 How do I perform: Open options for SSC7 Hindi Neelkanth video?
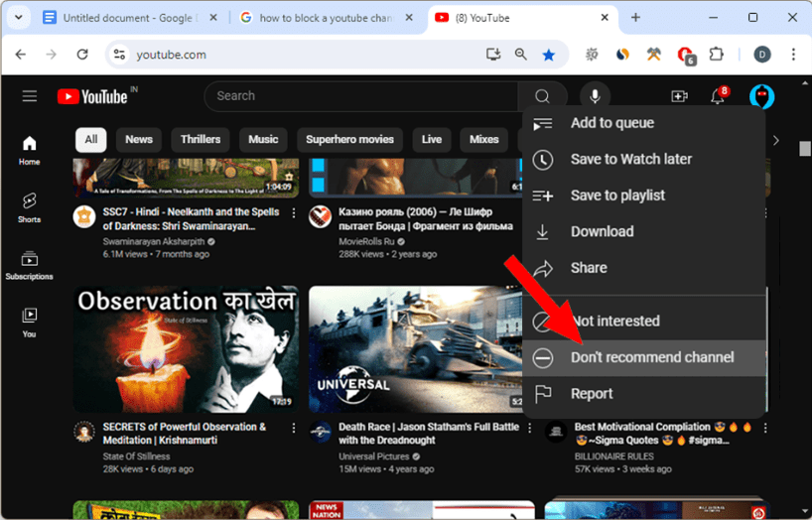click(294, 213)
